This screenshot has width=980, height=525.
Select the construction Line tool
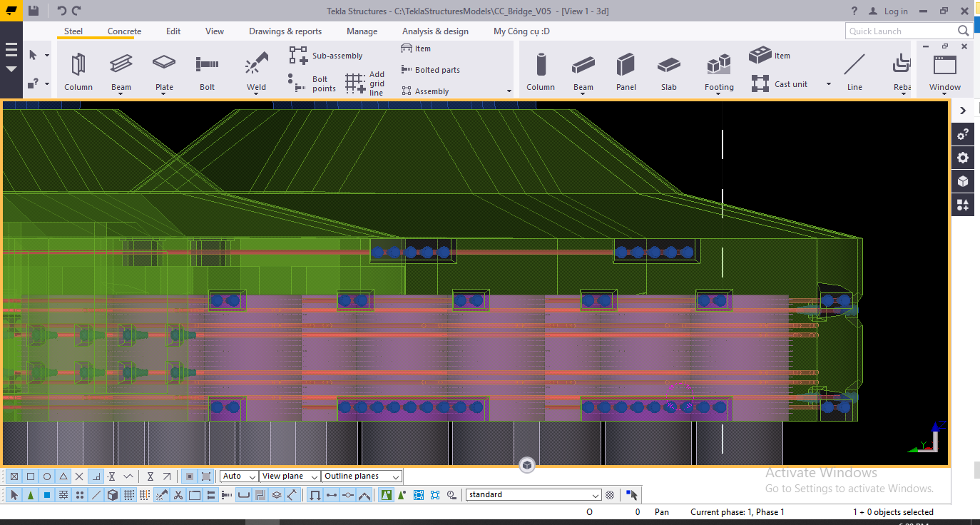point(854,66)
